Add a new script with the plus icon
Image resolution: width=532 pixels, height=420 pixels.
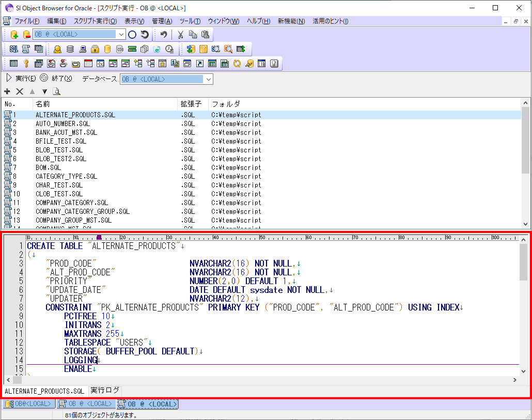7,91
